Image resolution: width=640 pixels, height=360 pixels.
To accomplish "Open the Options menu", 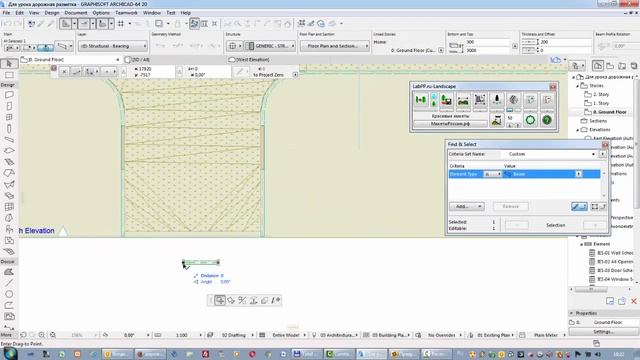I will click(x=101, y=13).
